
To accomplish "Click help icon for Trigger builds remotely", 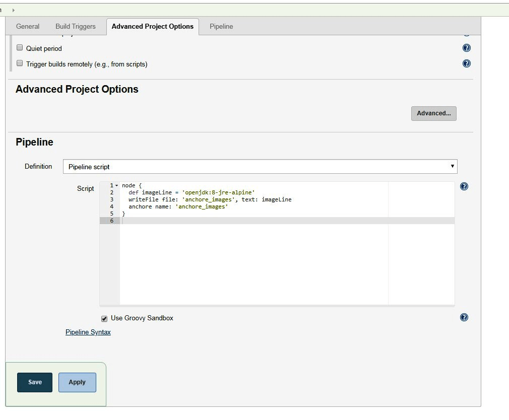I will 466,63.
